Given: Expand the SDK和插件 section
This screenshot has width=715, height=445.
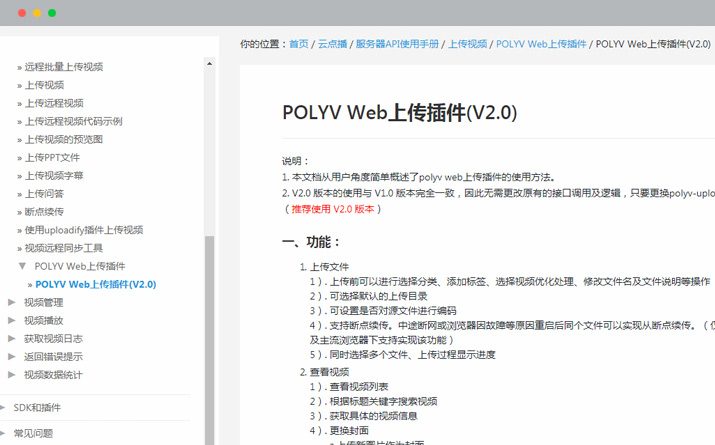Looking at the screenshot, I should pos(5,407).
